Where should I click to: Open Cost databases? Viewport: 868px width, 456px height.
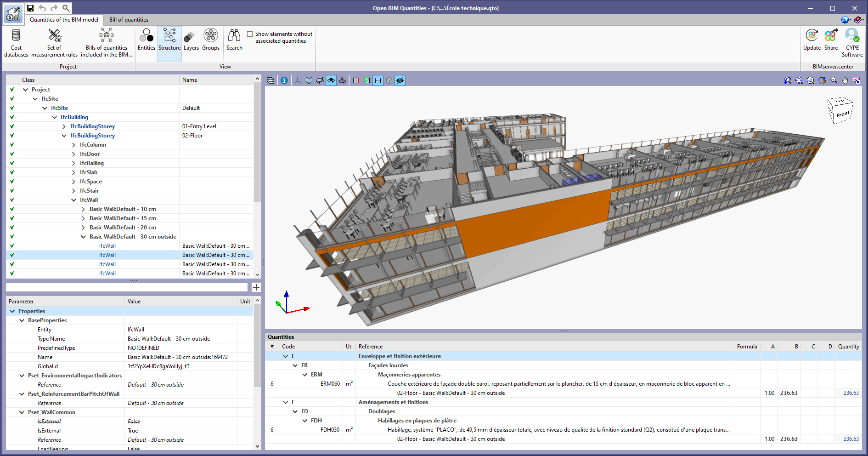coord(16,43)
